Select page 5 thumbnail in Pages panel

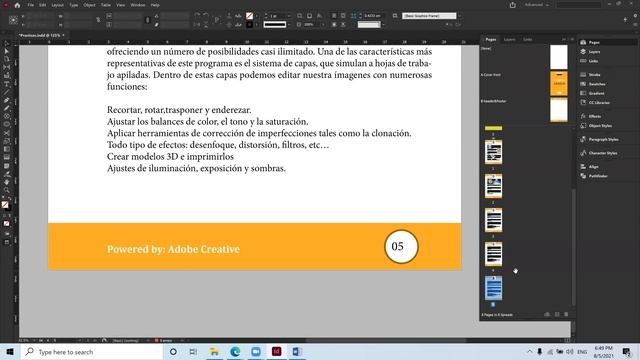click(x=493, y=288)
